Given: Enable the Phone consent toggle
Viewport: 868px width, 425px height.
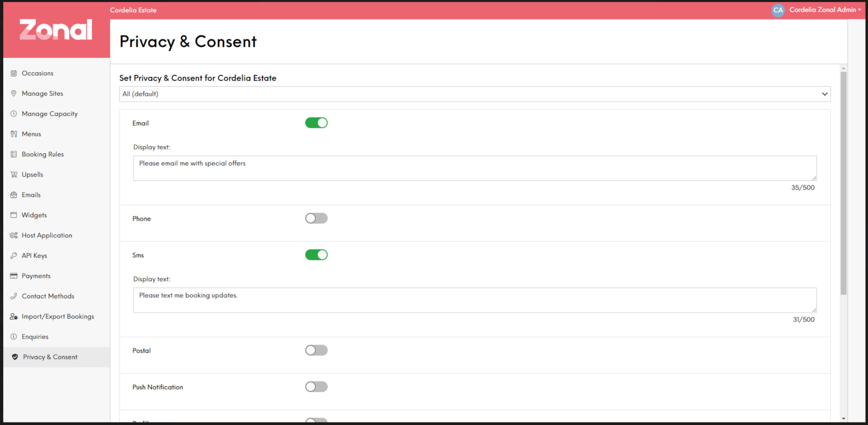Looking at the screenshot, I should click(x=316, y=218).
